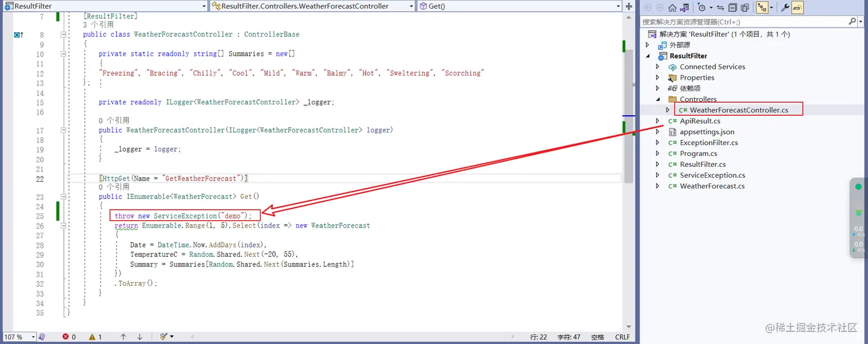Toggle the preview selected items button
Screen dimensions: 868x344
click(797, 7)
